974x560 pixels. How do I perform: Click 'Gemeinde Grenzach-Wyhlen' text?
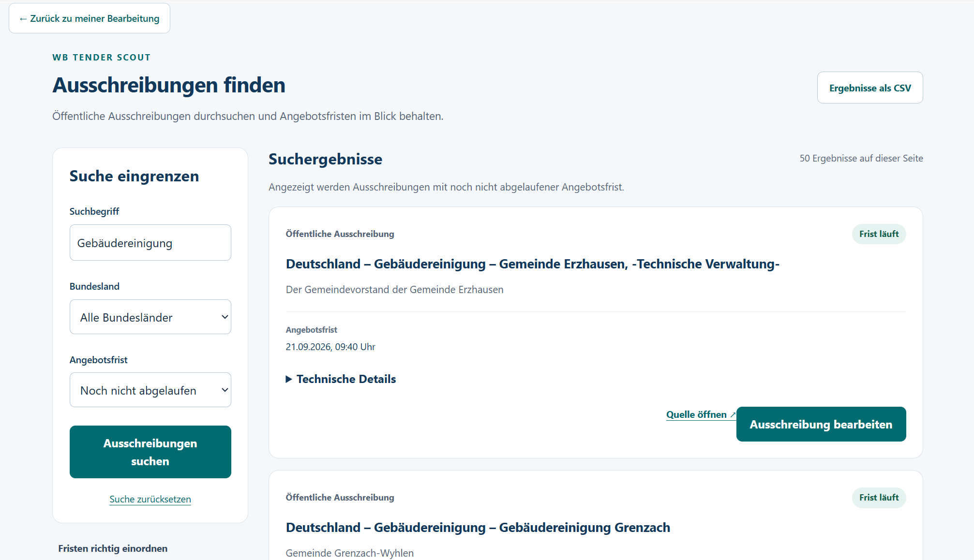tap(349, 553)
